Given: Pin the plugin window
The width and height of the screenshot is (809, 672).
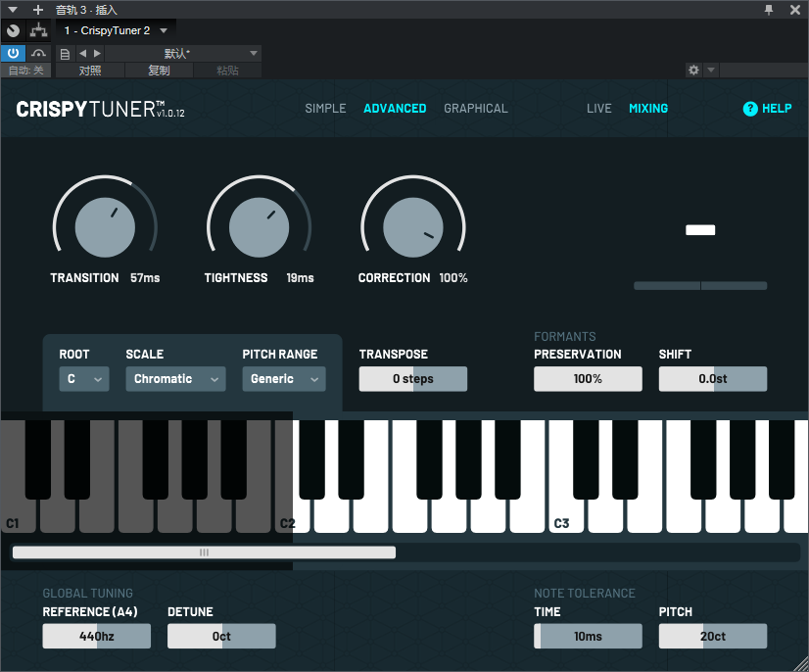Looking at the screenshot, I should (769, 9).
